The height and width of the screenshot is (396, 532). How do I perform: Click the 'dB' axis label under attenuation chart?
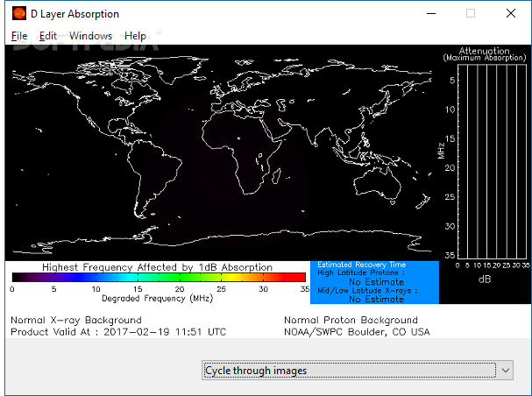coord(485,279)
